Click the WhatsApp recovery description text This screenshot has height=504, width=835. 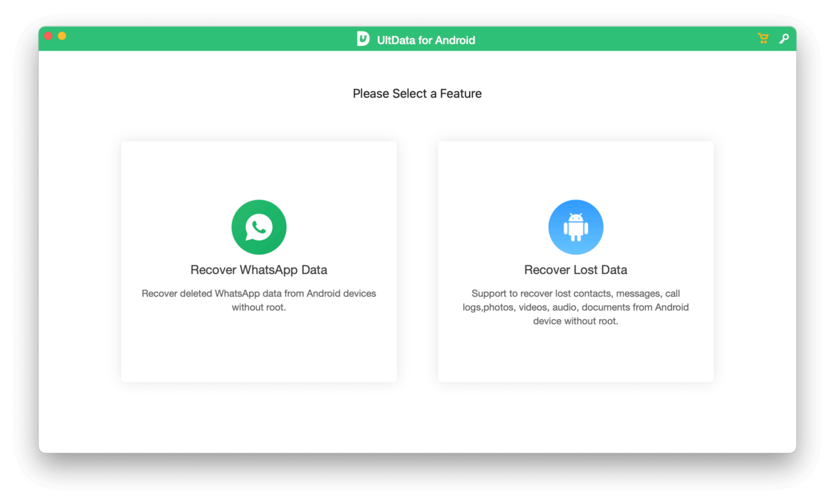[x=259, y=300]
